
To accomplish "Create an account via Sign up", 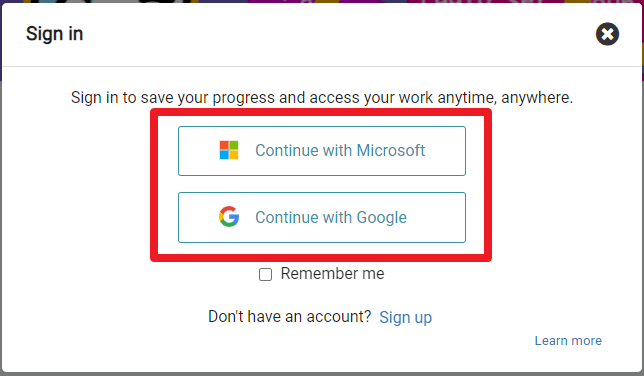I will click(x=405, y=317).
